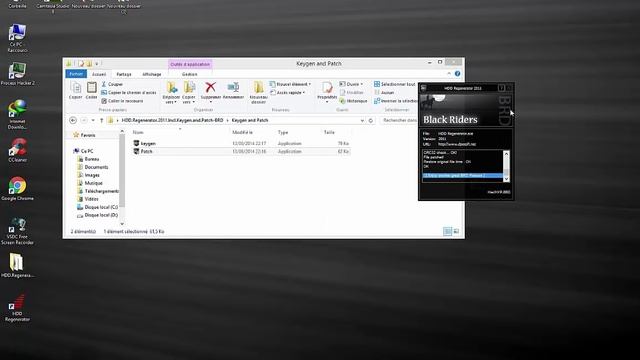
Task: Switch to the Partage tab
Action: (124, 74)
